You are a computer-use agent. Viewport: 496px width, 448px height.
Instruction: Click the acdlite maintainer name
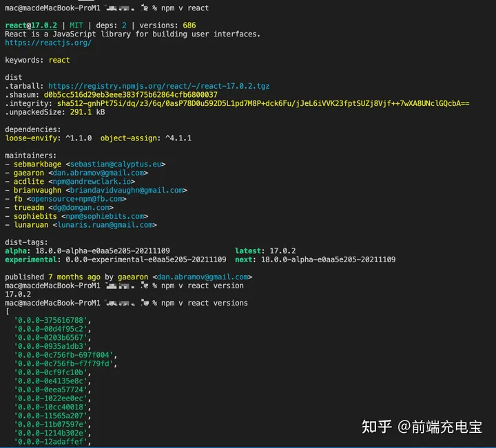(29, 182)
